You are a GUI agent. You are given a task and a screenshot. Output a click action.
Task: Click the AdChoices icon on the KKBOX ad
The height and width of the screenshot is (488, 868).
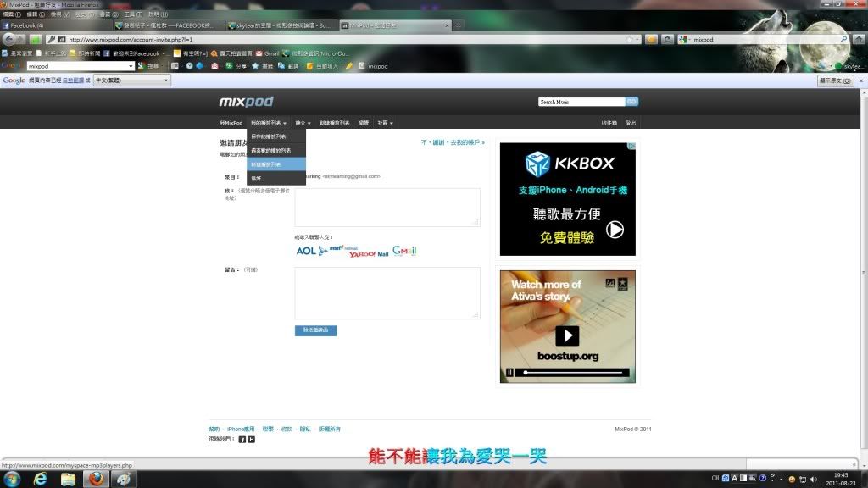tap(631, 146)
